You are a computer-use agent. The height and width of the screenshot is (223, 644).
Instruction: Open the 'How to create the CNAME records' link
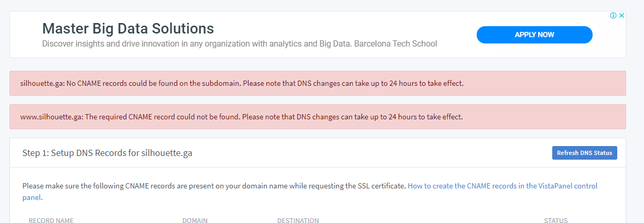coord(502,186)
